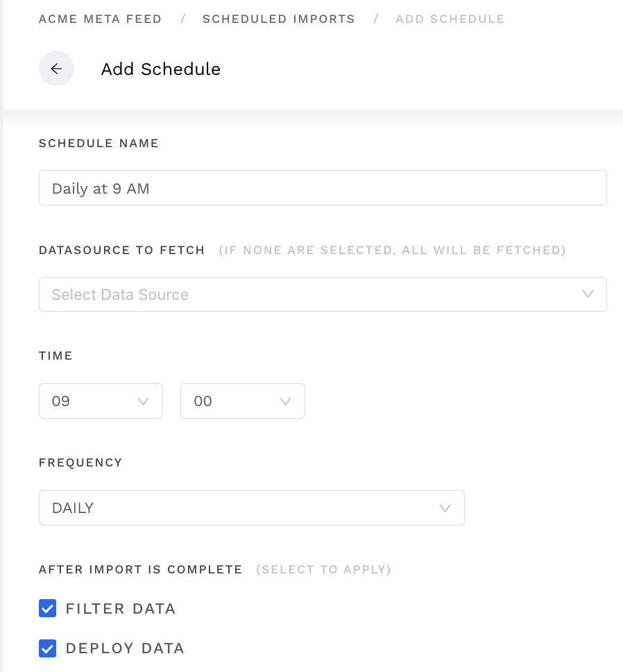Click the After Import Is Complete label
The width and height of the screenshot is (623, 672).
(140, 569)
